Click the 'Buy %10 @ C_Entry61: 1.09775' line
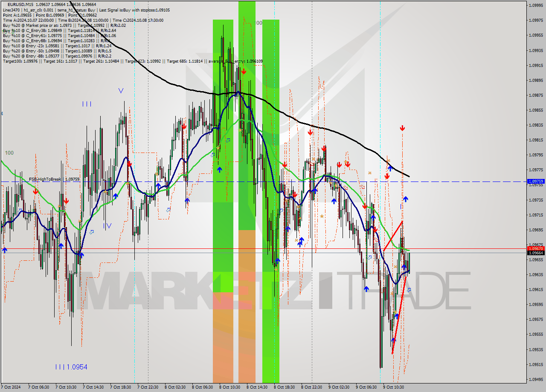This screenshot has height=392, width=546. (59, 35)
